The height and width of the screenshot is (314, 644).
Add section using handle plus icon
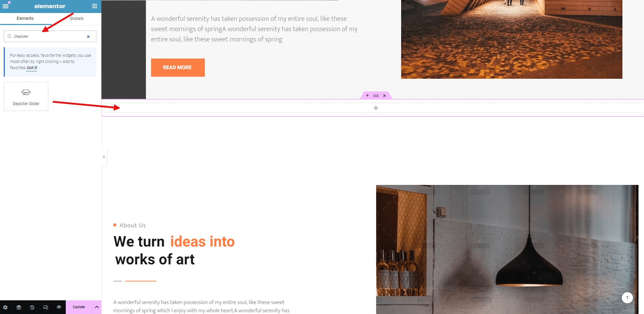coord(367,96)
